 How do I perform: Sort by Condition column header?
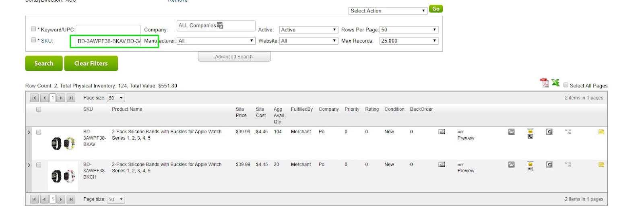click(x=394, y=109)
